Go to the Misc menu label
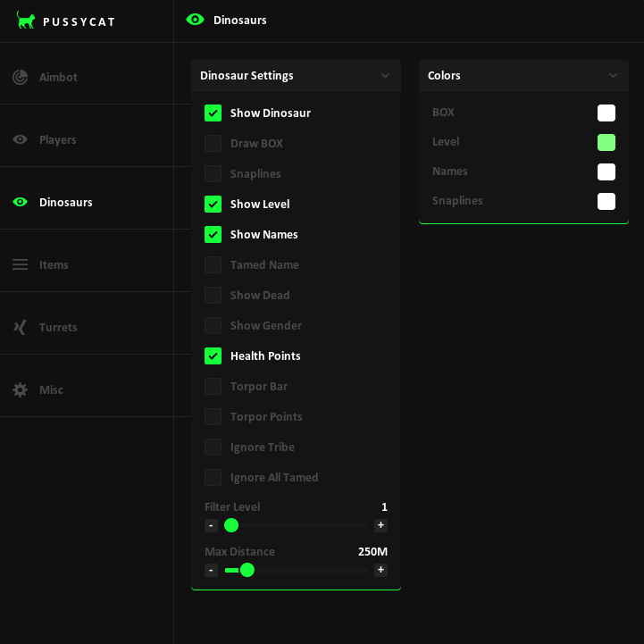 pyautogui.click(x=51, y=390)
